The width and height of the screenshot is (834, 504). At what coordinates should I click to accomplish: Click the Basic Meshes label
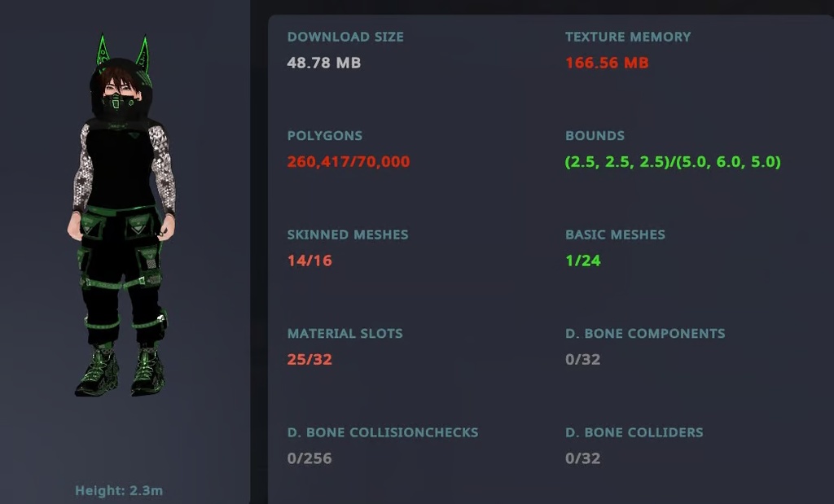coord(616,234)
